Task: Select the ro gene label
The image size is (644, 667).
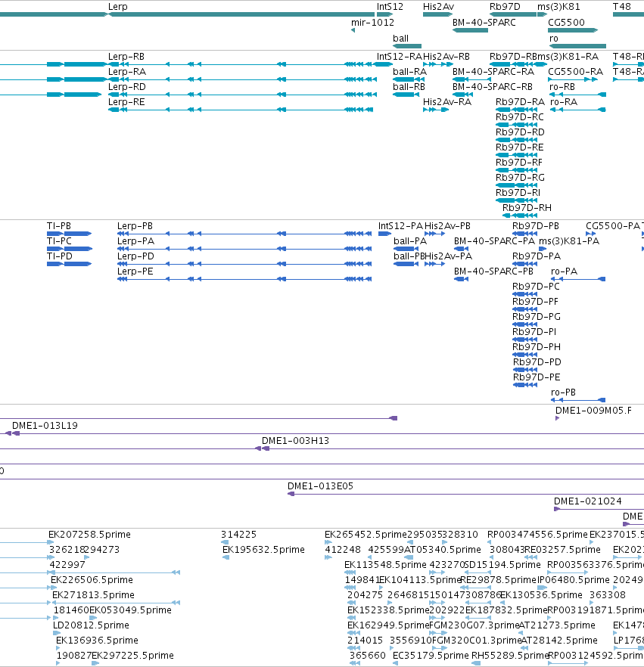Action: (553, 39)
